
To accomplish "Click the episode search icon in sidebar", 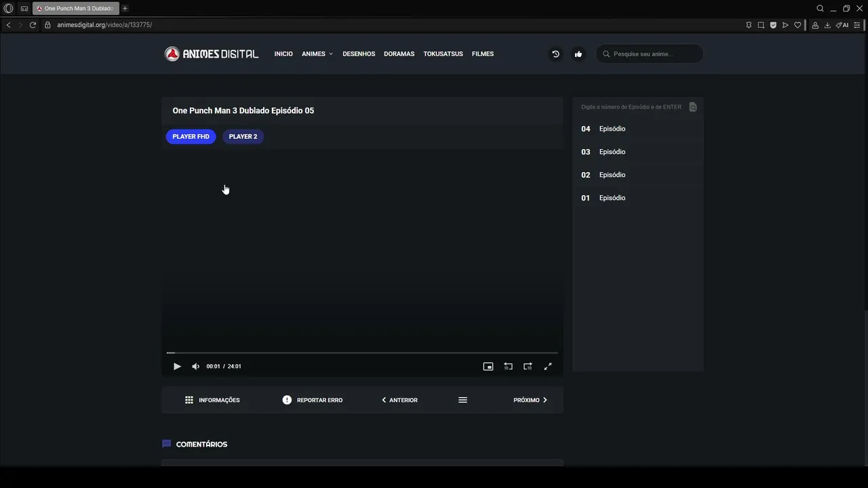I will click(692, 107).
